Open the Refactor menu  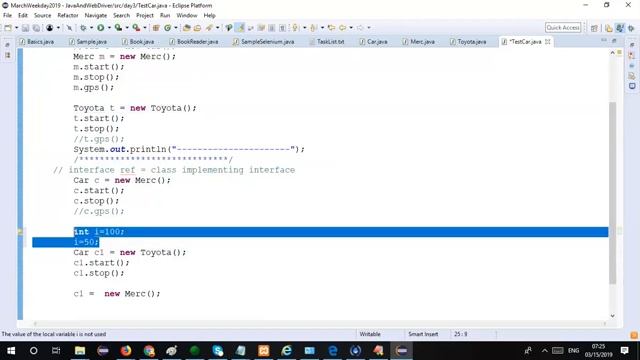[68, 16]
